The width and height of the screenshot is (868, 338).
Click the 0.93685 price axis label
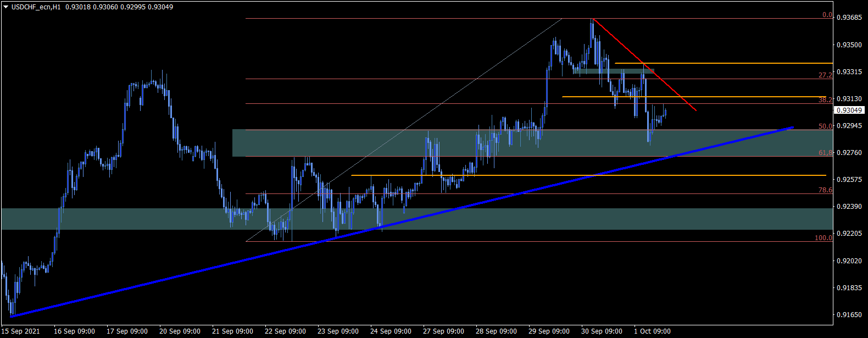(849, 18)
